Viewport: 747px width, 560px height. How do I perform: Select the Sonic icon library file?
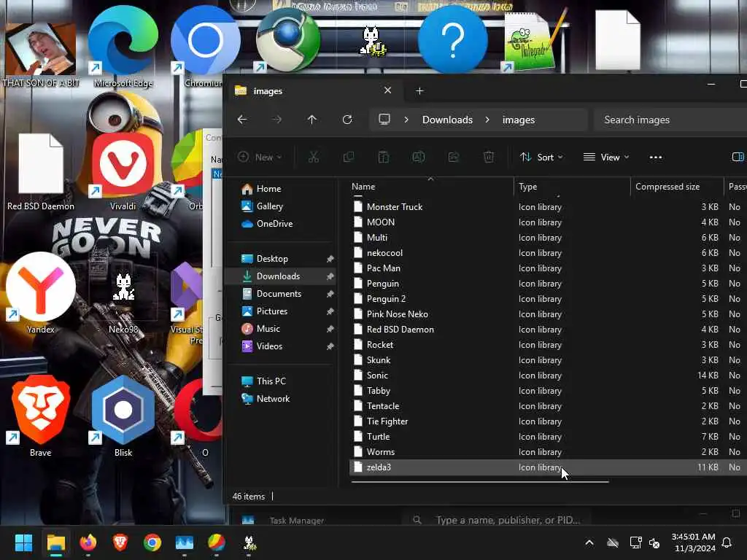pos(548,376)
